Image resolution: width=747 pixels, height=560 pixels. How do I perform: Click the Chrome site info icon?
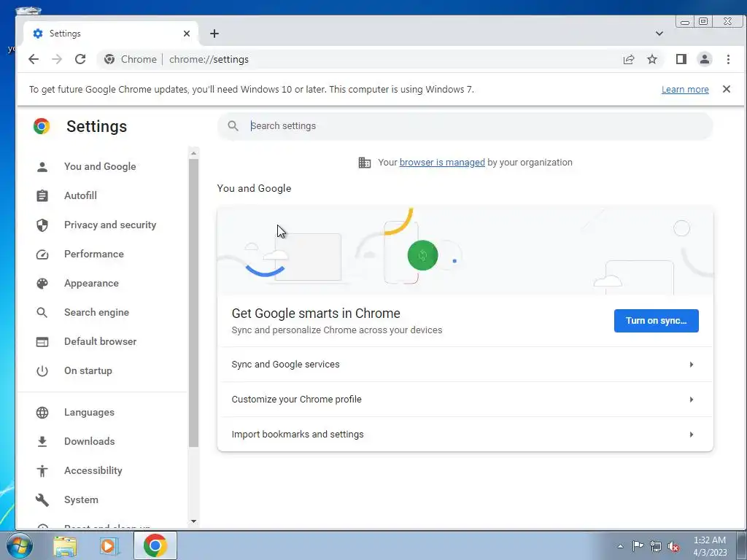coord(109,59)
